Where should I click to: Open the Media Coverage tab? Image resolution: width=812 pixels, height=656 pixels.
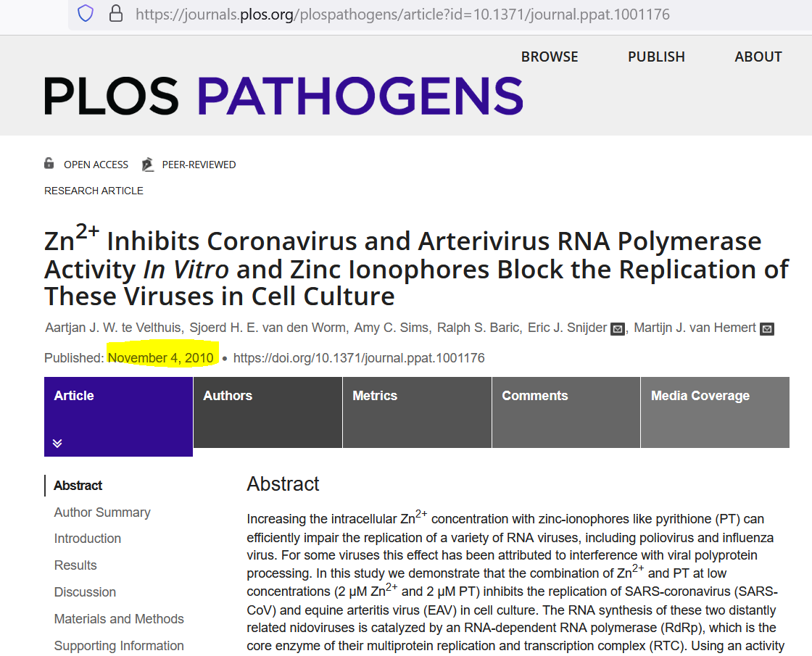pyautogui.click(x=700, y=396)
